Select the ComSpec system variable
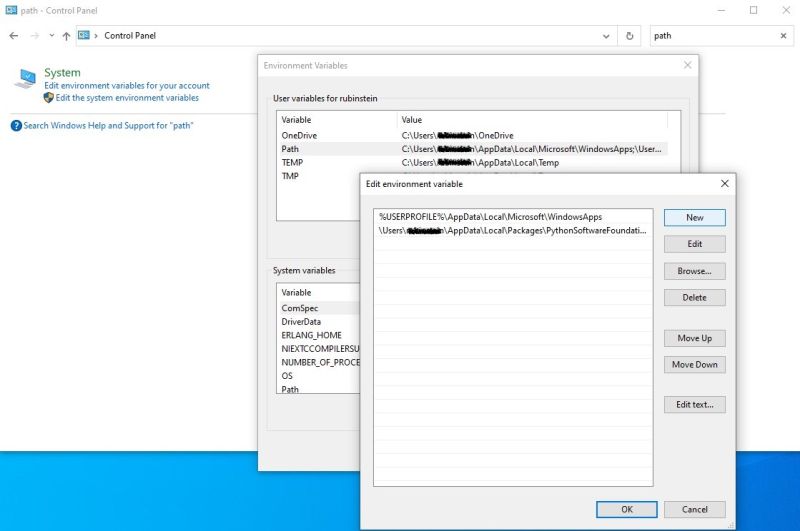The width and height of the screenshot is (800, 531). coord(319,308)
